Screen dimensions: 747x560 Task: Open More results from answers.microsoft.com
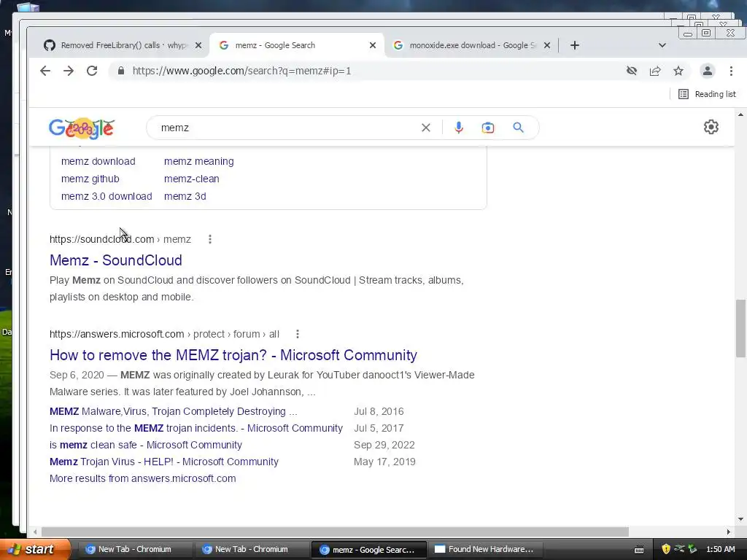coord(143,478)
